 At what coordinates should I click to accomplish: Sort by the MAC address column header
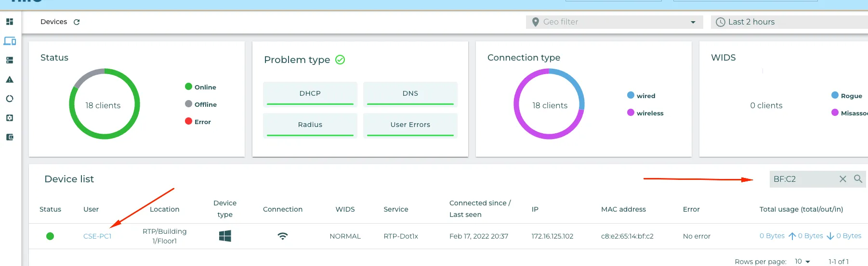point(624,209)
